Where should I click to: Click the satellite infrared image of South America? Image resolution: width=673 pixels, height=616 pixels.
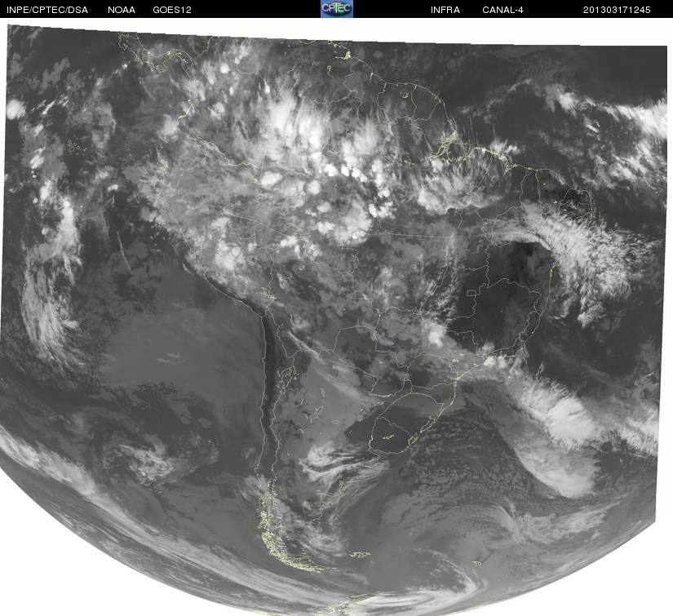pos(334,320)
